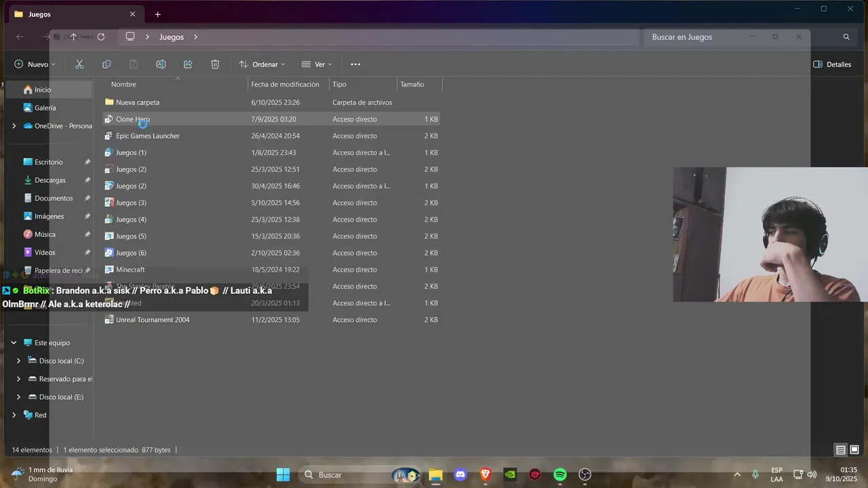
Task: Click the microphone icon in system tray
Action: tap(755, 474)
